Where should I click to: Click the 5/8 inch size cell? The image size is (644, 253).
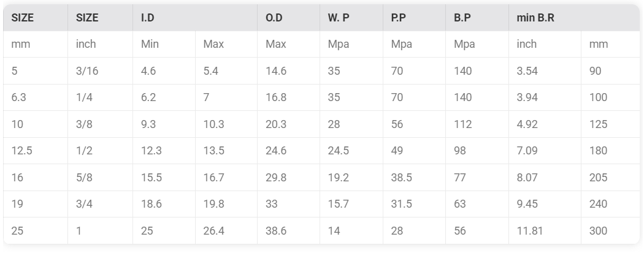point(100,178)
